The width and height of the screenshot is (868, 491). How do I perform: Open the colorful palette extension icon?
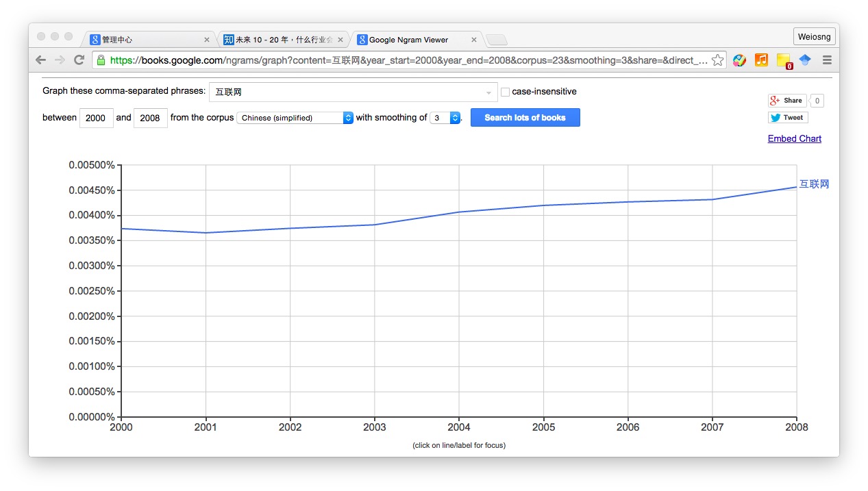point(739,60)
